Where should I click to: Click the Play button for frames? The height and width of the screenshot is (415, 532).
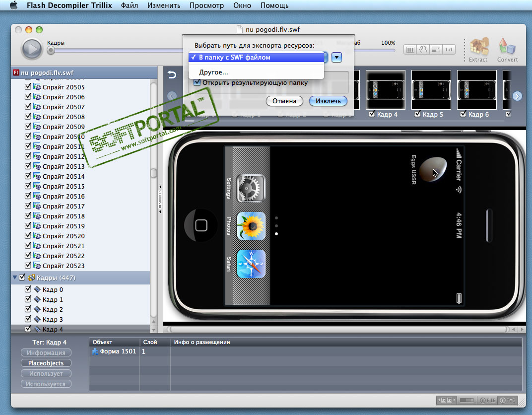click(x=32, y=49)
